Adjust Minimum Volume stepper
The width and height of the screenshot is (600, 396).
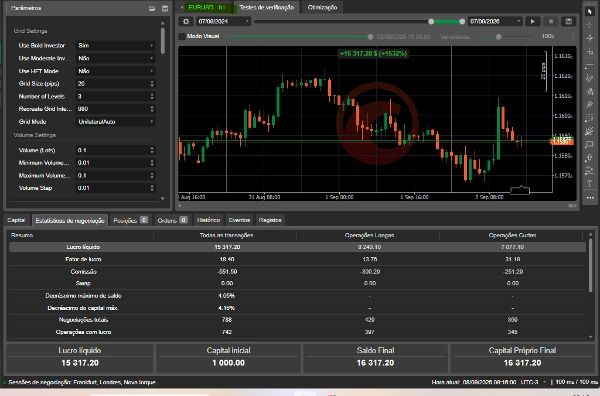click(152, 163)
